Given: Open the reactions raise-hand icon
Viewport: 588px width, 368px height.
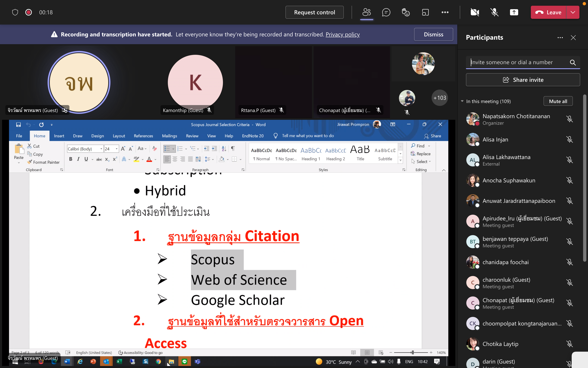Looking at the screenshot, I should [x=406, y=12].
